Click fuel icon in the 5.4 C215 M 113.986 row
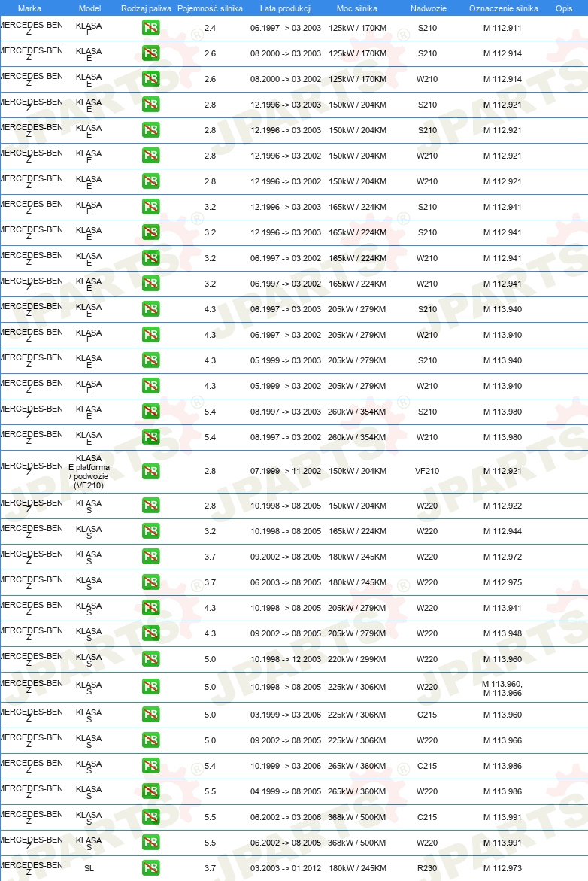The image size is (588, 881). 150,766
